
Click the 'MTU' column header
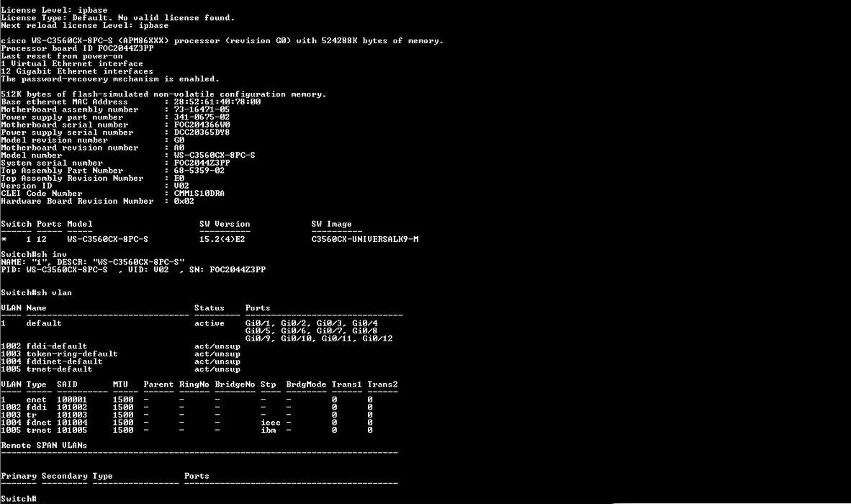(120, 384)
